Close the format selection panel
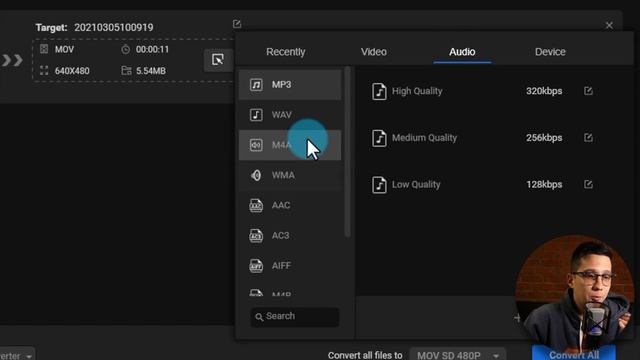The image size is (640, 360). click(x=609, y=25)
